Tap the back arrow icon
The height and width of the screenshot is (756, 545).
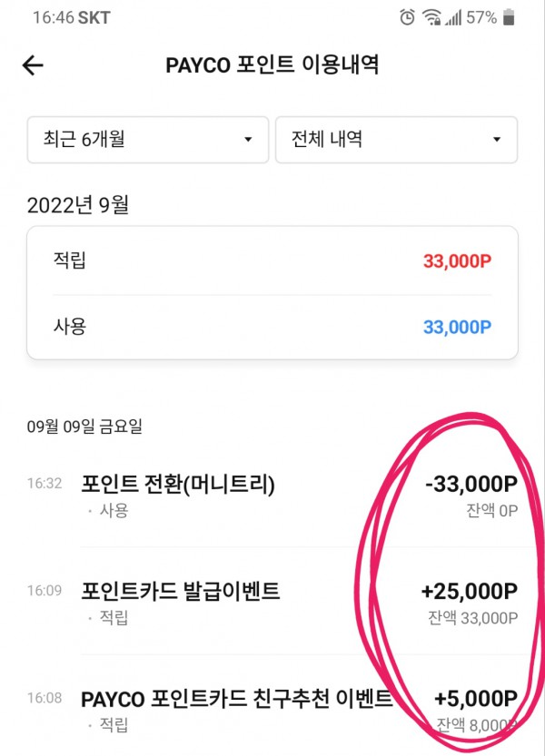34,65
